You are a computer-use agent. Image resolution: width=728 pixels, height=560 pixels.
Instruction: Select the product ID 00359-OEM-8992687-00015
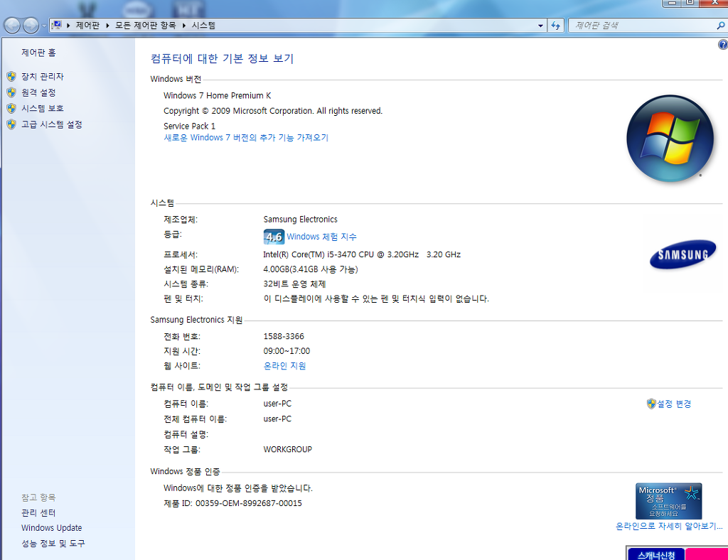pos(249,503)
